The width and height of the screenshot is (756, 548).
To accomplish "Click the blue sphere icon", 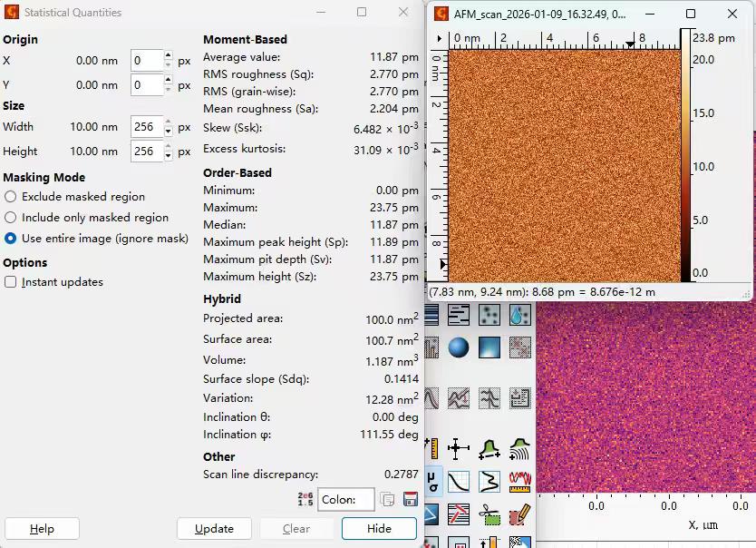I will click(x=459, y=347).
